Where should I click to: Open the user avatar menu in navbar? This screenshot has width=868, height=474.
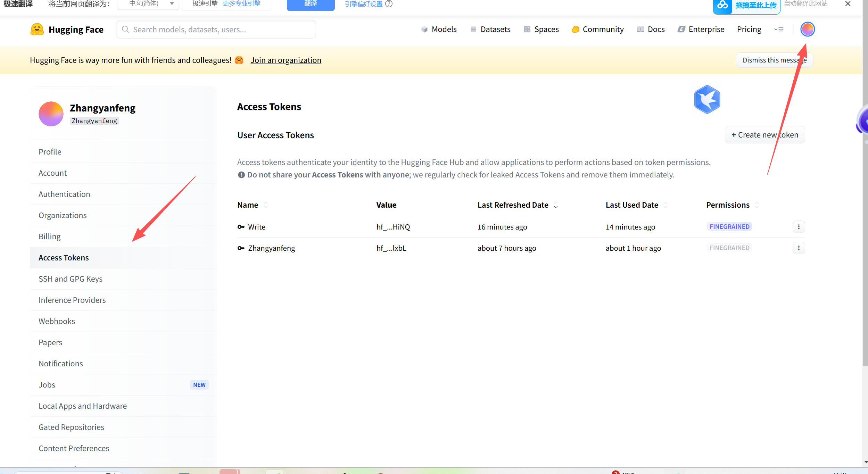click(x=807, y=29)
